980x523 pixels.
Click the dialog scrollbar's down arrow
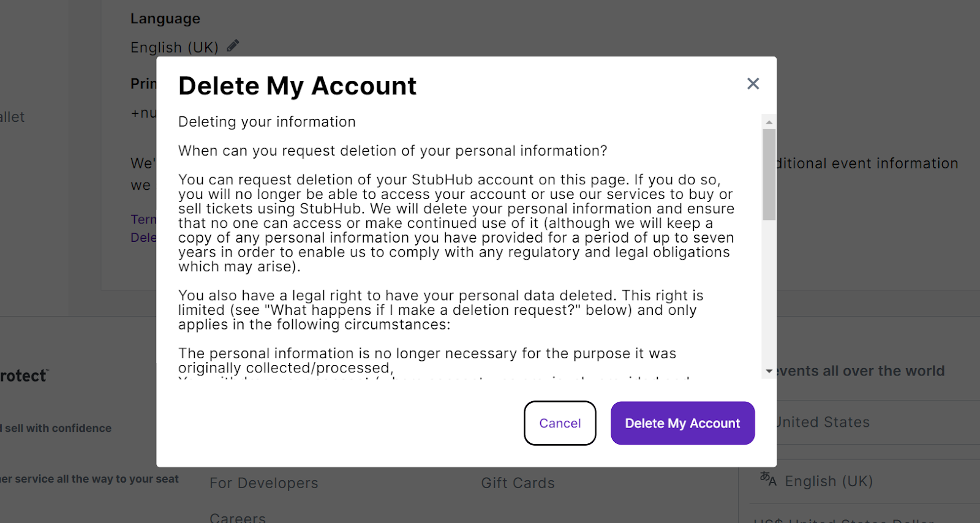pyautogui.click(x=769, y=371)
